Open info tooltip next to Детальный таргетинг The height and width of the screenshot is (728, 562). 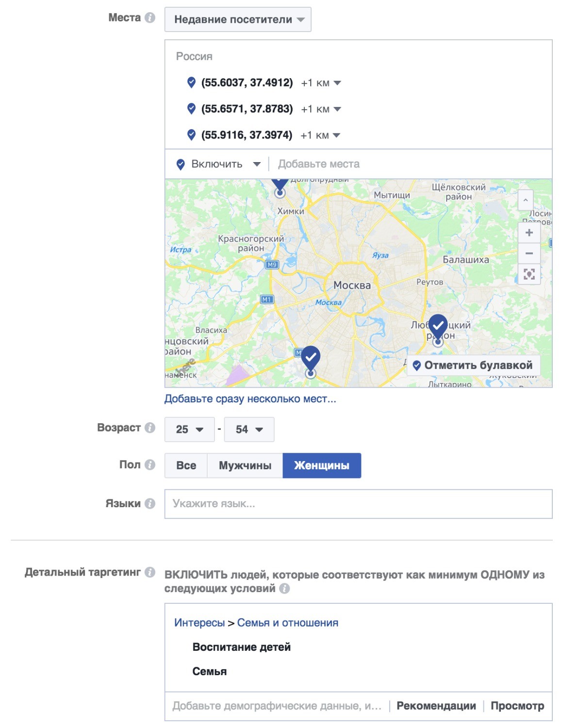150,572
